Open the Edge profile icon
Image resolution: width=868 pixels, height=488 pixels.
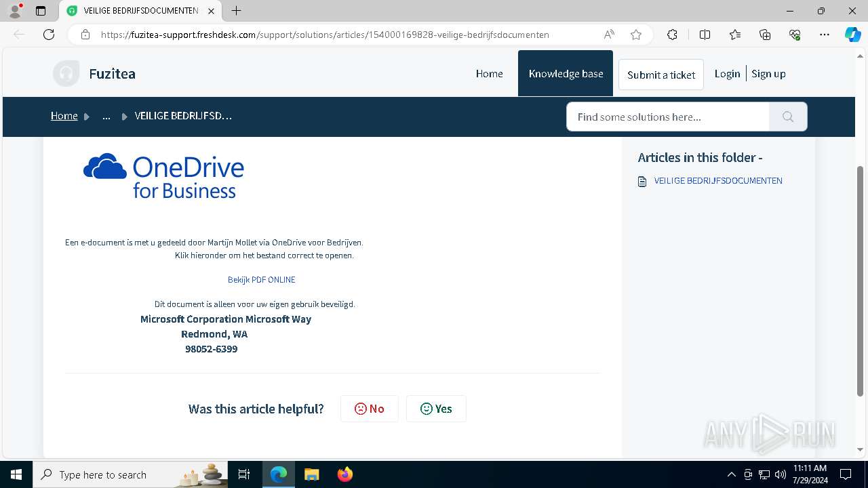pos(15,11)
